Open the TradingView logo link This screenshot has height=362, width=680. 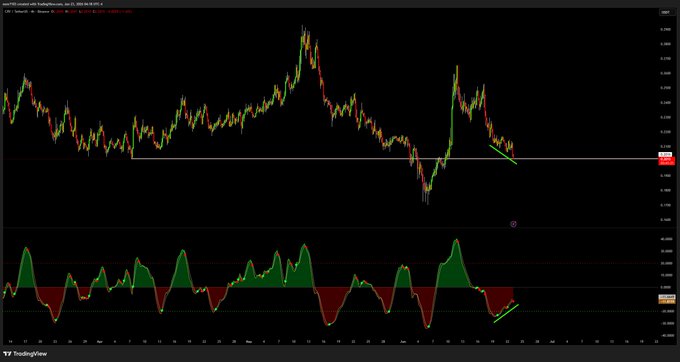tap(25, 354)
